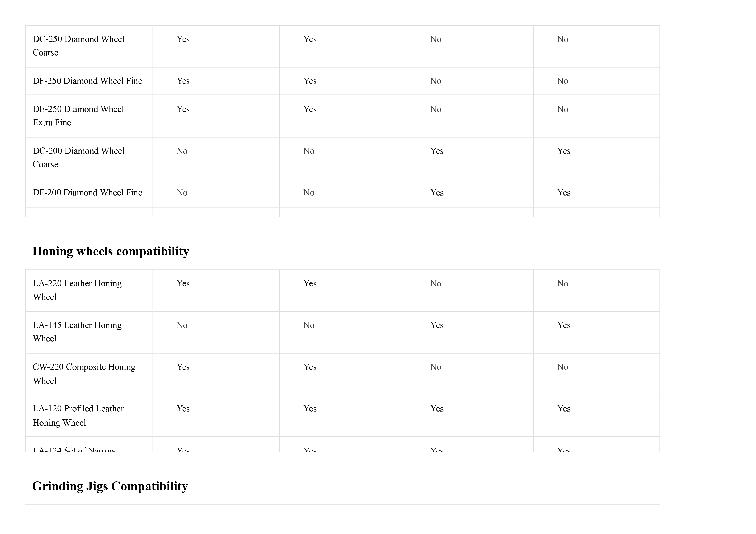Select the LA-120 Profiled Leather Honing Wheel label
Image resolution: width=756 pixels, height=534 pixels.
click(x=78, y=416)
